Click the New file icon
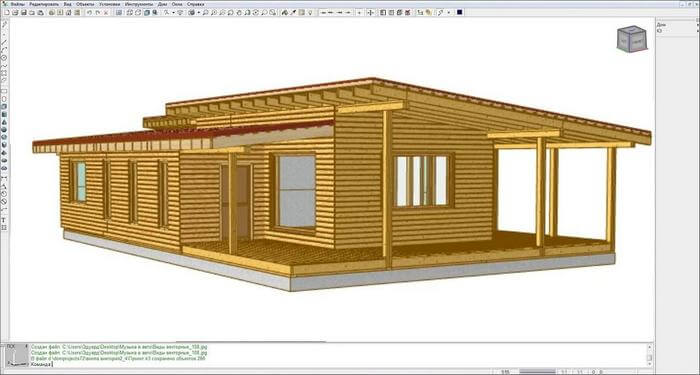 point(7,12)
